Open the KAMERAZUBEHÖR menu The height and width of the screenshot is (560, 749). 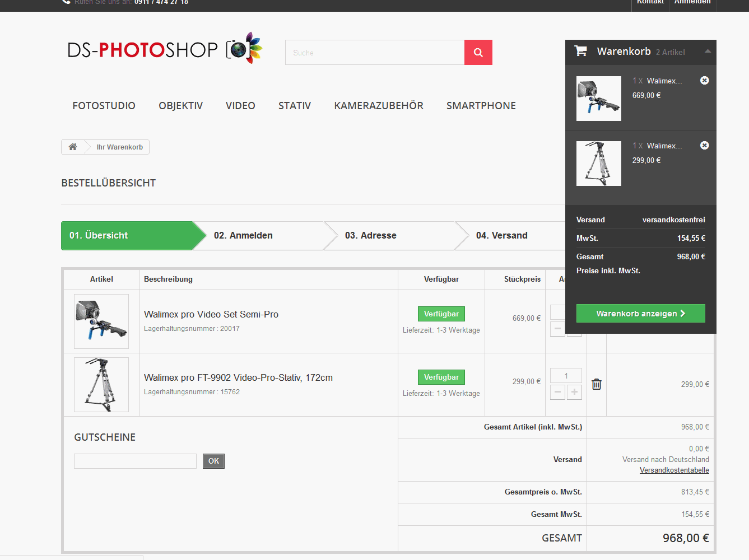[x=379, y=106]
